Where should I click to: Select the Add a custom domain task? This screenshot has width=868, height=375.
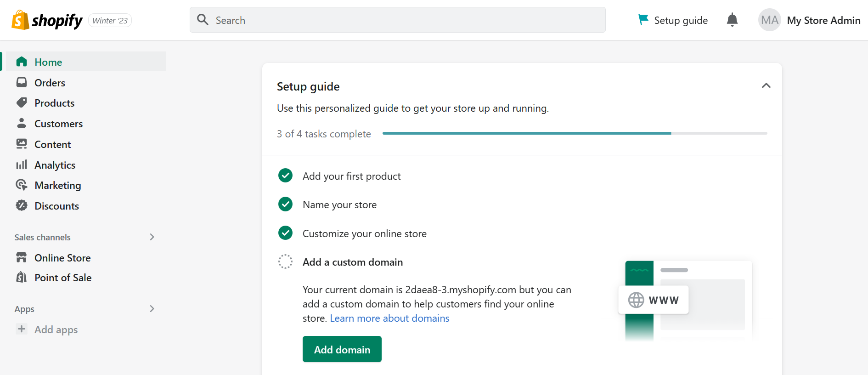pos(353,262)
